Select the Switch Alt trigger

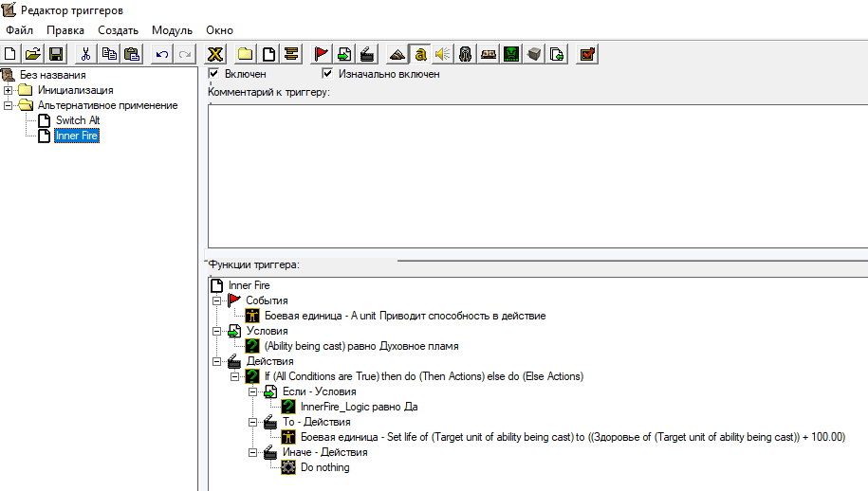coord(78,120)
